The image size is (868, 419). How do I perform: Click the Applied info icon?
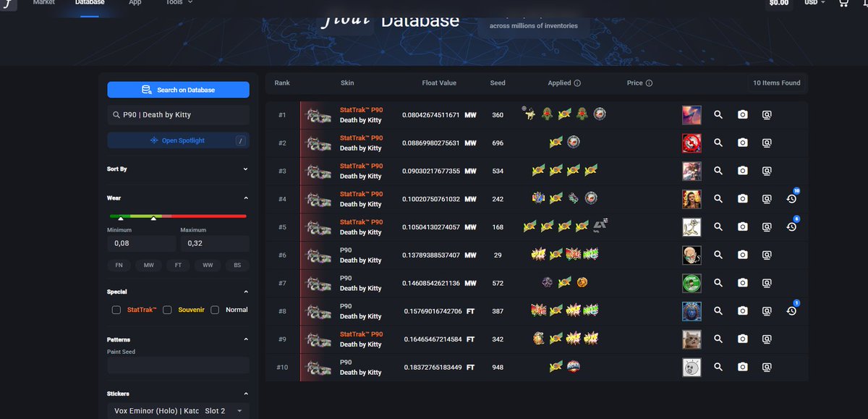(577, 83)
